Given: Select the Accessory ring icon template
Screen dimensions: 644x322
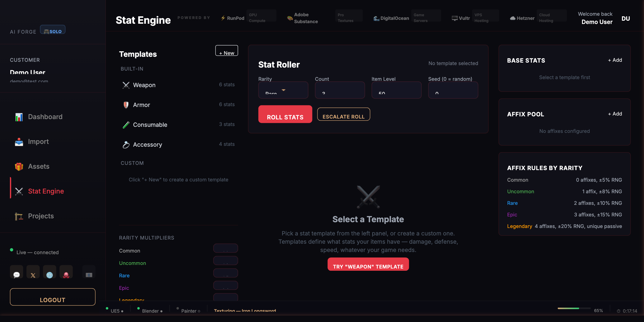Looking at the screenshot, I should [126, 144].
